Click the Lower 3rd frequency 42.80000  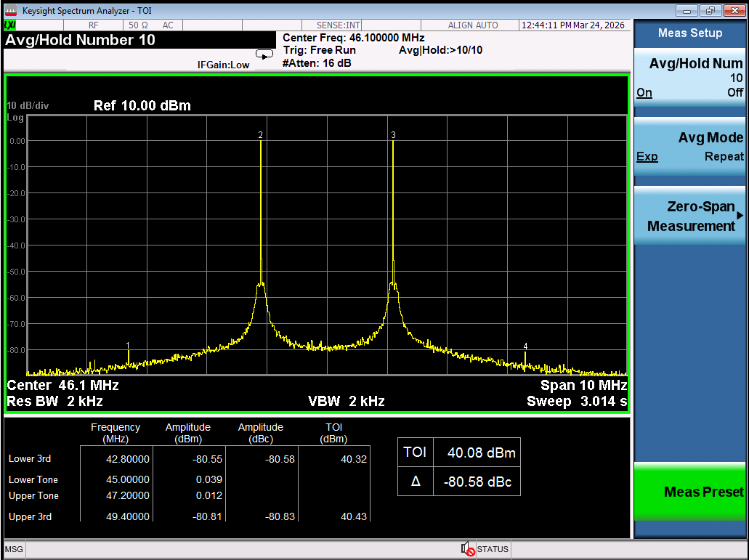tap(128, 459)
